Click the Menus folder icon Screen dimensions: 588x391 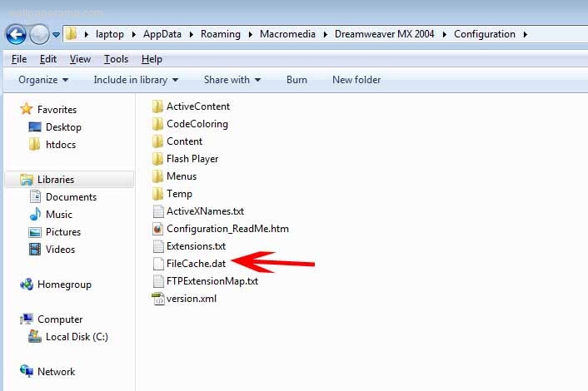(158, 176)
